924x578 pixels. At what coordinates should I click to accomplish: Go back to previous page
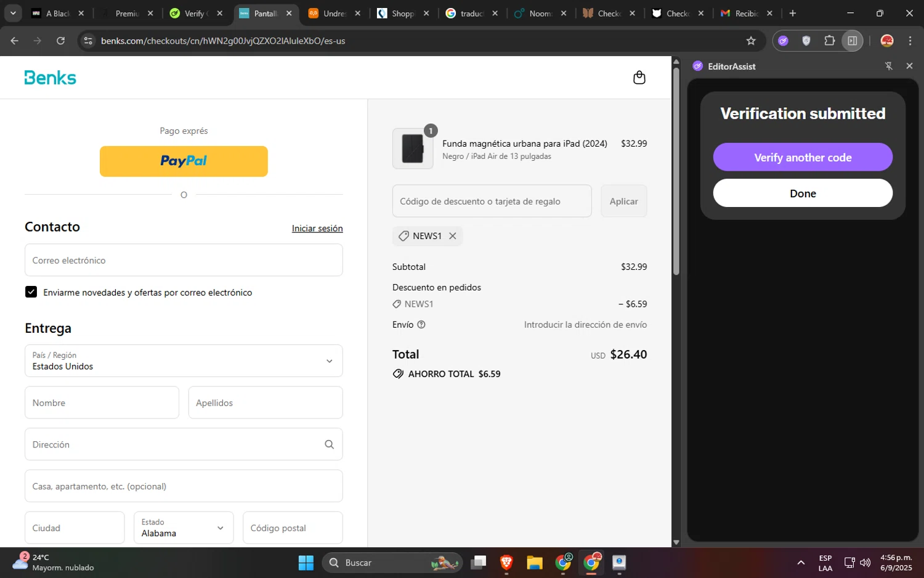point(15,41)
